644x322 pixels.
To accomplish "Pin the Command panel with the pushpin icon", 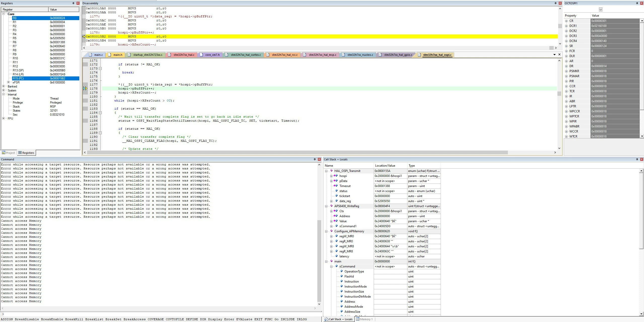I will 315,159.
